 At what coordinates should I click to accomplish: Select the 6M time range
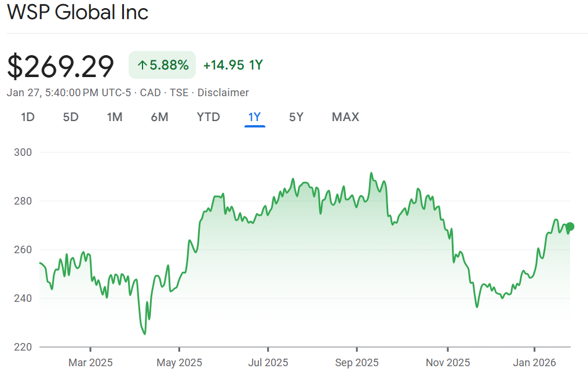pyautogui.click(x=159, y=117)
